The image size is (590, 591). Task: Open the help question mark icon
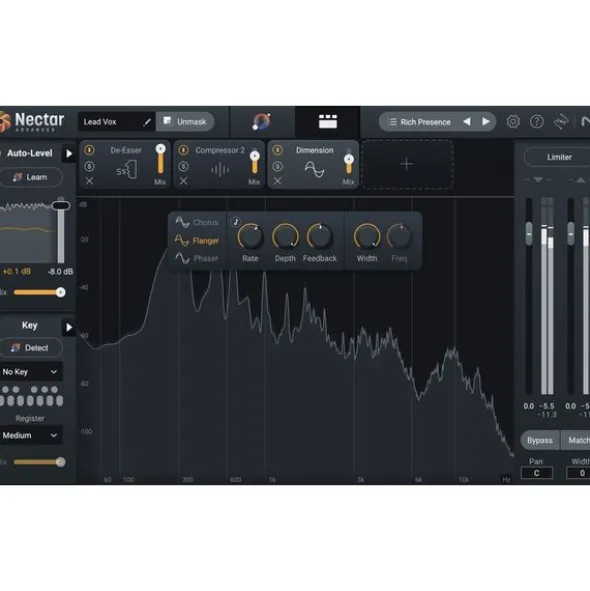(x=536, y=122)
